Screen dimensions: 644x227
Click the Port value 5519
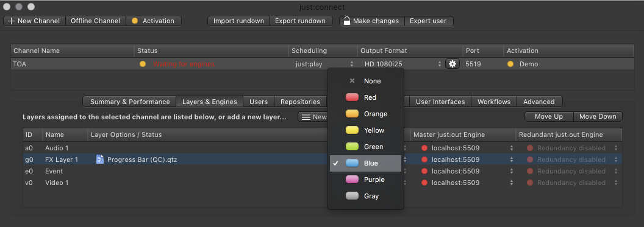click(473, 64)
